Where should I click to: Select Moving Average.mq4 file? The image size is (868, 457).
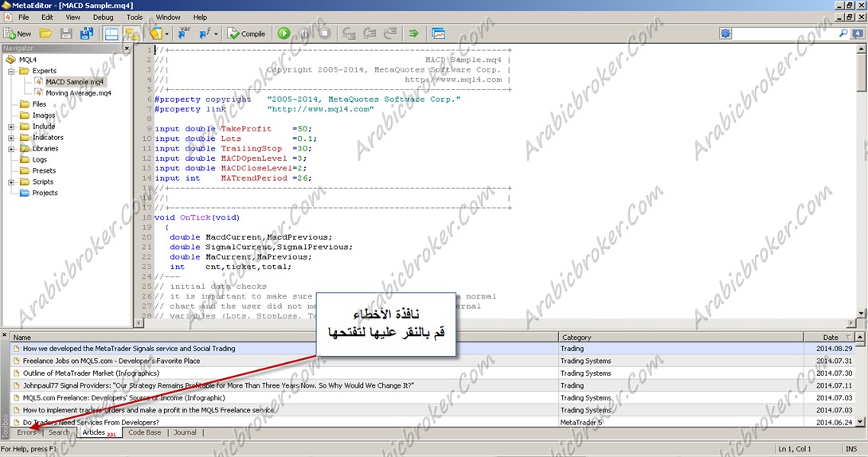coord(78,93)
